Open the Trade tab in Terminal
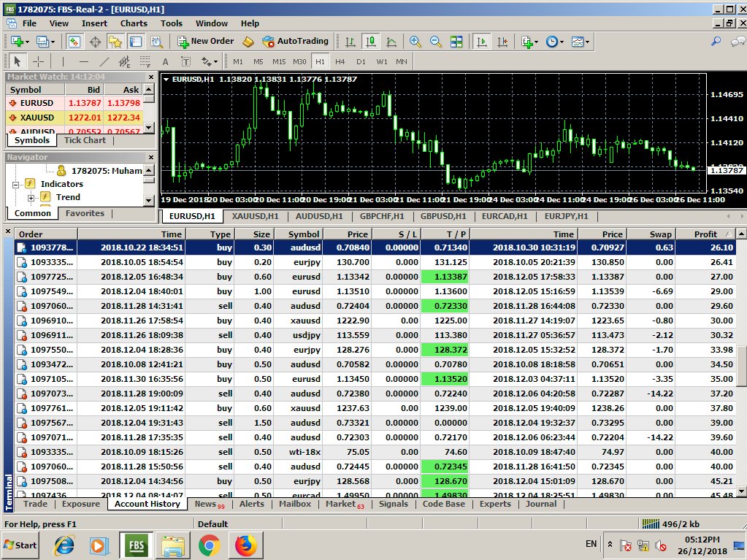The width and height of the screenshot is (747, 560). click(35, 504)
